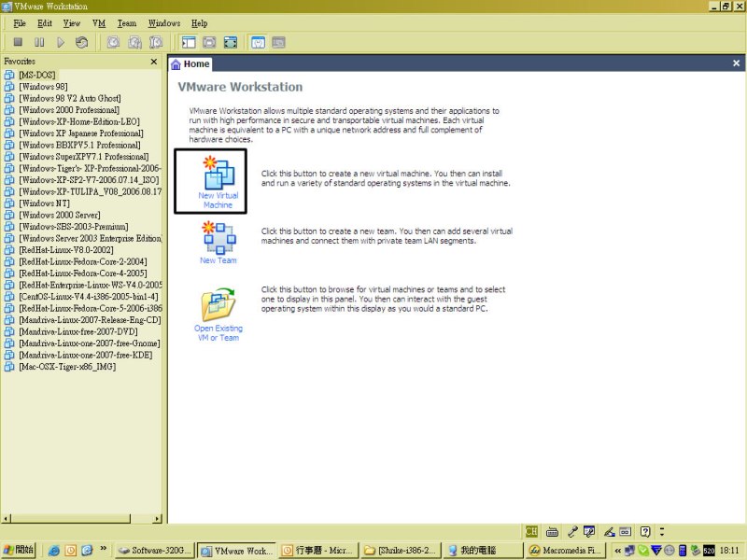Image resolution: width=747 pixels, height=560 pixels.
Task: Click the Suspend pause toolbar icon
Action: (39, 42)
